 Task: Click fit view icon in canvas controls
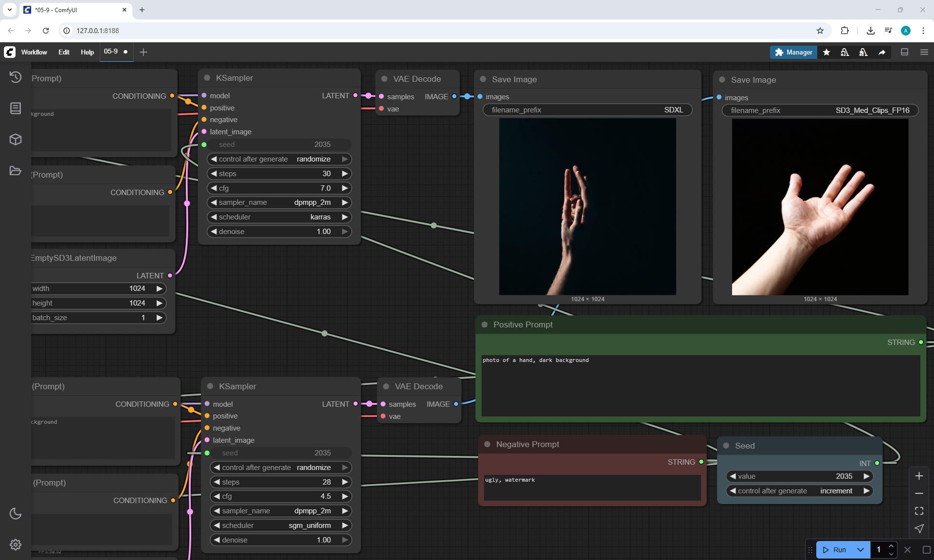[919, 511]
